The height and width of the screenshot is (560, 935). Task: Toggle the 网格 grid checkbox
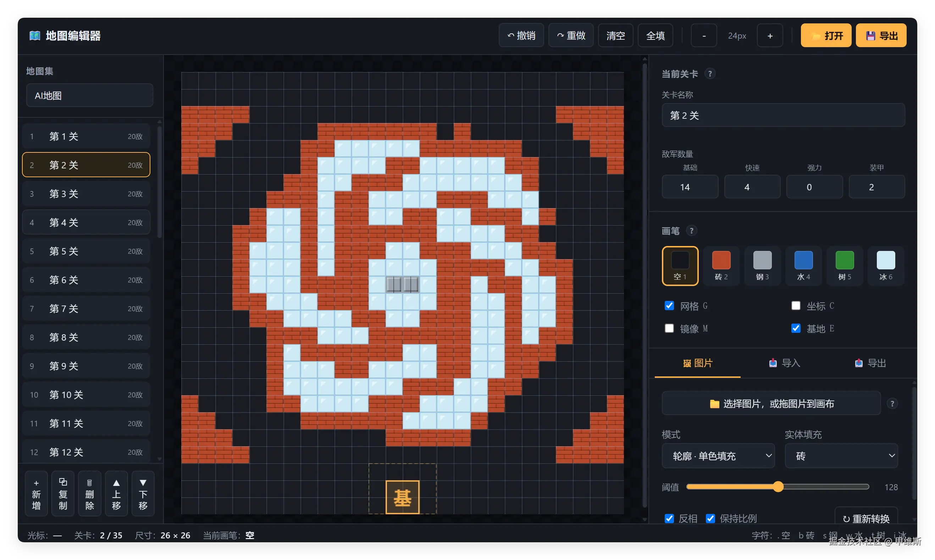[x=669, y=306]
